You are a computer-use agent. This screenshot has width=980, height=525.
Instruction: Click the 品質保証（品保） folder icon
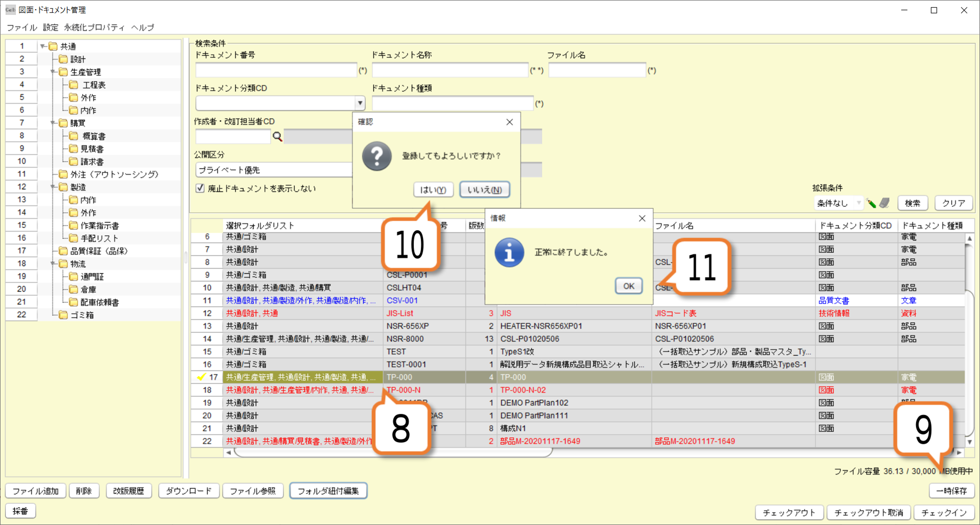(63, 251)
